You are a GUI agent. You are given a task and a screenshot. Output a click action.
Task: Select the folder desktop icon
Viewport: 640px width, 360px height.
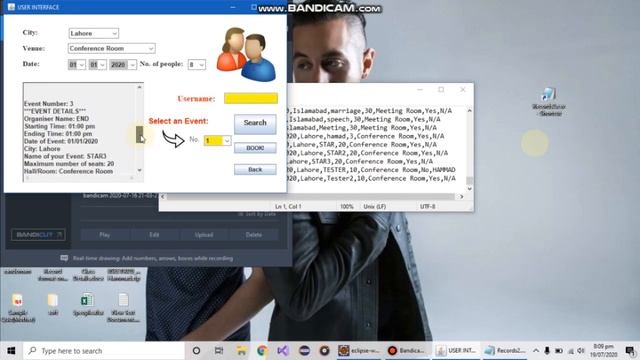[53, 304]
